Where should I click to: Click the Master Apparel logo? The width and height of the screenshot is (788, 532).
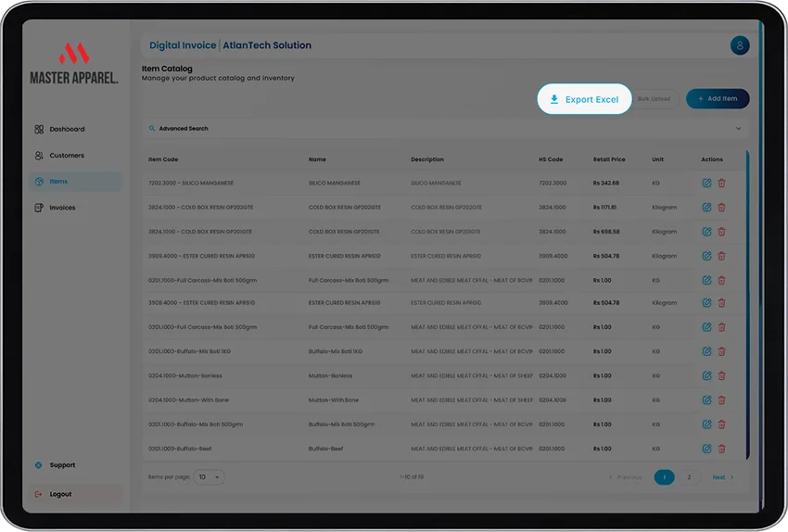click(x=74, y=63)
